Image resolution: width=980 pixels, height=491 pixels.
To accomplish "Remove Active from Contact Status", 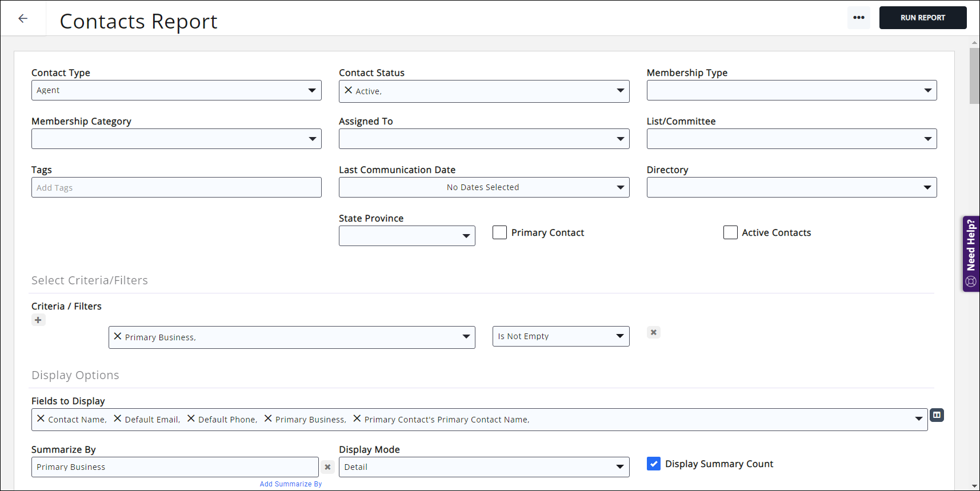I will click(348, 90).
